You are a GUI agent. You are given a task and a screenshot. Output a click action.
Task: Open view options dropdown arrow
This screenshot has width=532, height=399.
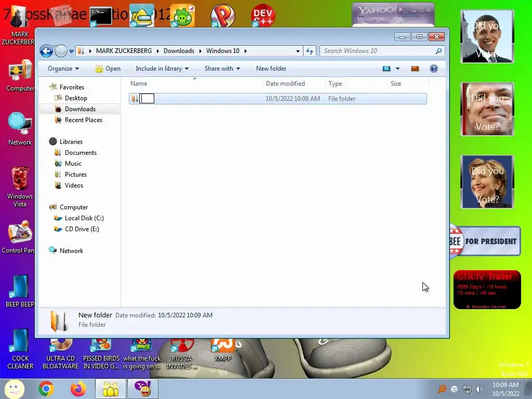[x=397, y=69]
